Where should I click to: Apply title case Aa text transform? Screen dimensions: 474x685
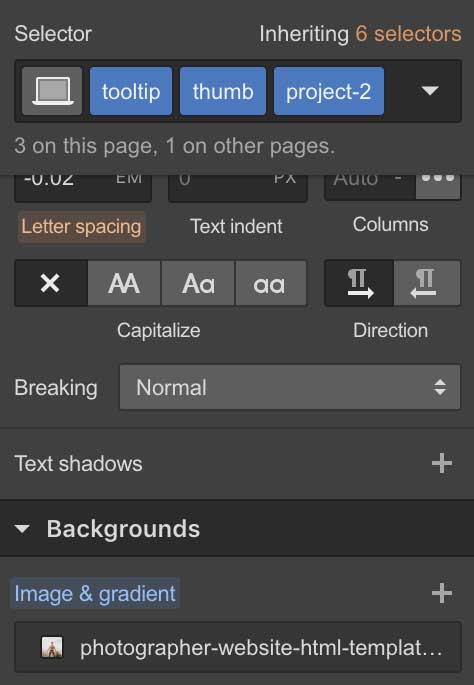[x=198, y=283]
